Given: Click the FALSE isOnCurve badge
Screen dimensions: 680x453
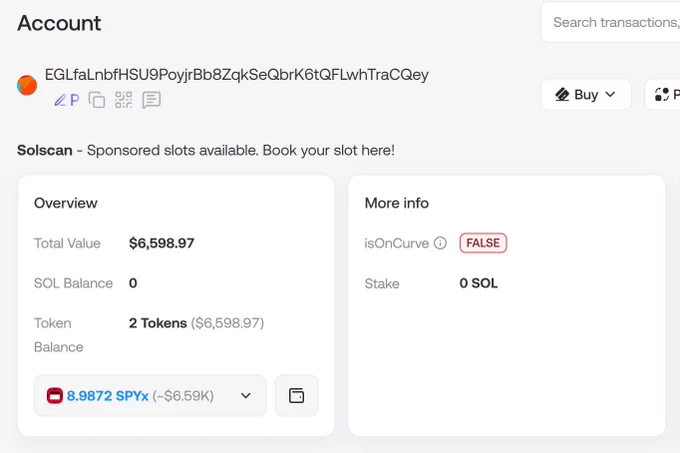Looking at the screenshot, I should pyautogui.click(x=483, y=243).
